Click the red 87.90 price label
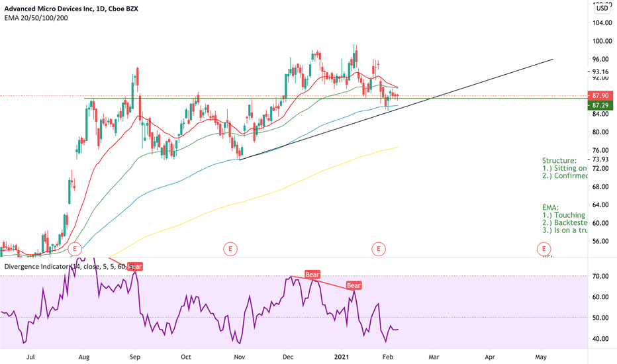The image size is (617, 364). pyautogui.click(x=600, y=95)
